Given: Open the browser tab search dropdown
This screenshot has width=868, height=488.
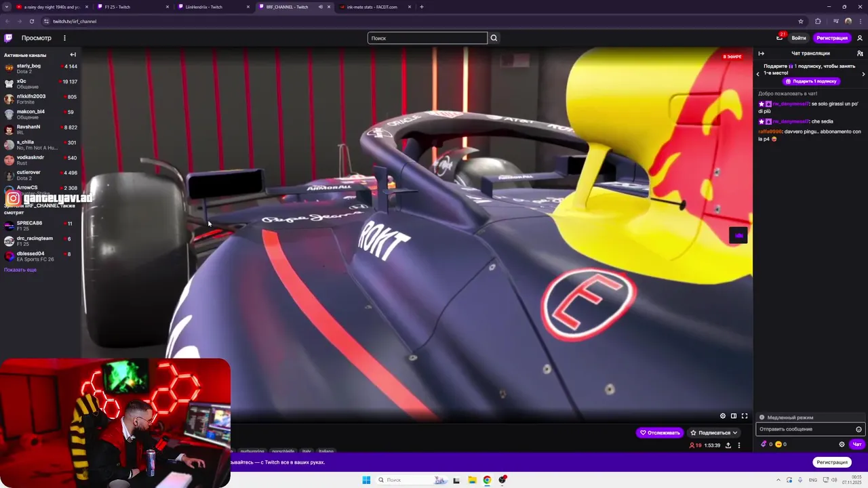Looking at the screenshot, I should click(x=7, y=7).
